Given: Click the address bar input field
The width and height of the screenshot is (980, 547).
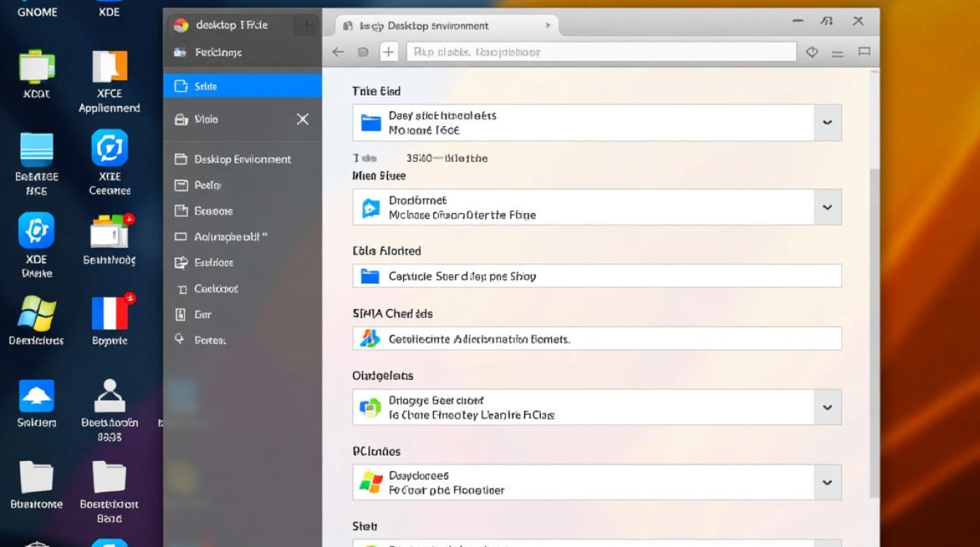Looking at the screenshot, I should pos(601,52).
